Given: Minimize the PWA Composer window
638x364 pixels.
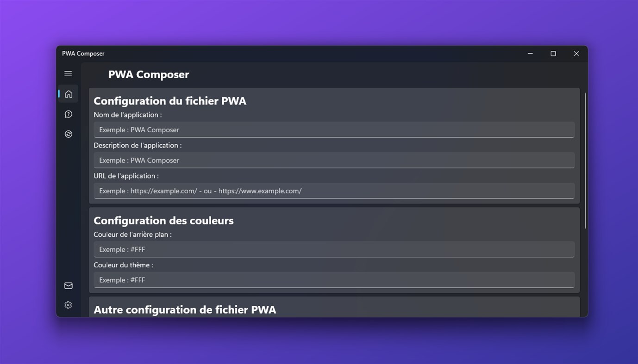Looking at the screenshot, I should (x=530, y=54).
